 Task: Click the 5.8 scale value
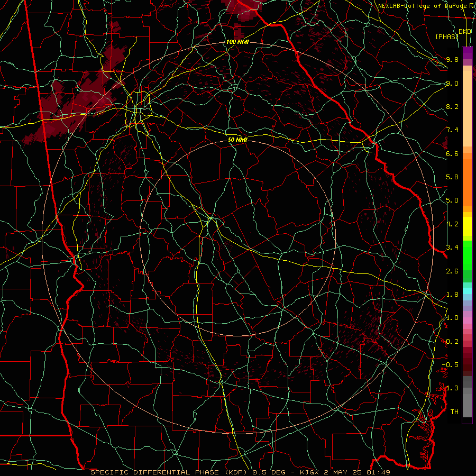(452, 177)
